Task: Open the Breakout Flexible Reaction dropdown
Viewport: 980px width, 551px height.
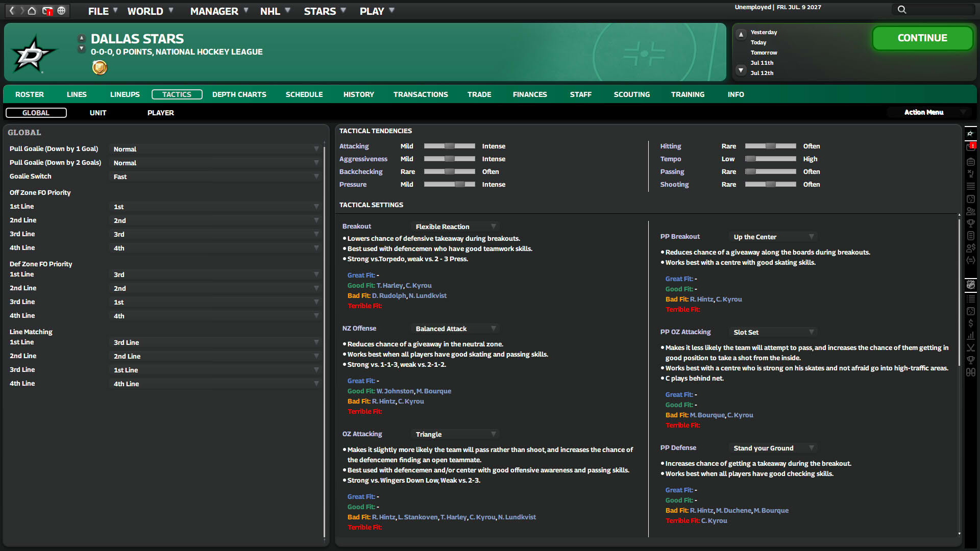Action: [x=455, y=227]
